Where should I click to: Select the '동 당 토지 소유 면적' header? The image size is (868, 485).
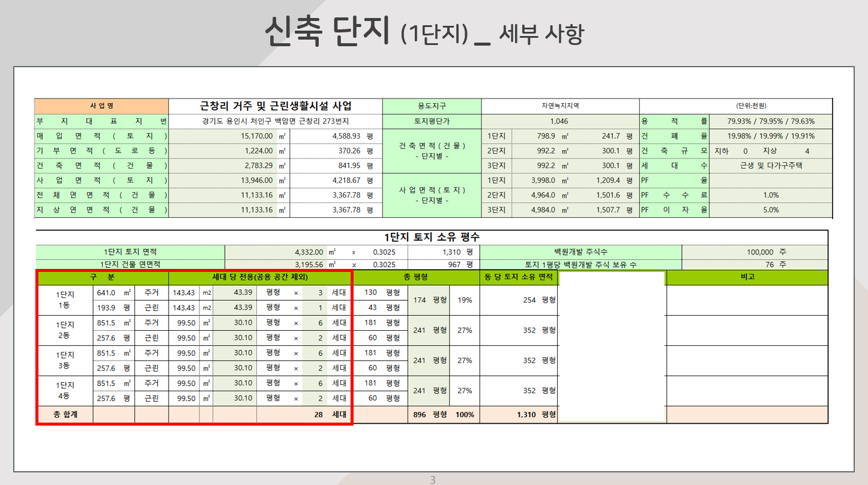tap(519, 277)
